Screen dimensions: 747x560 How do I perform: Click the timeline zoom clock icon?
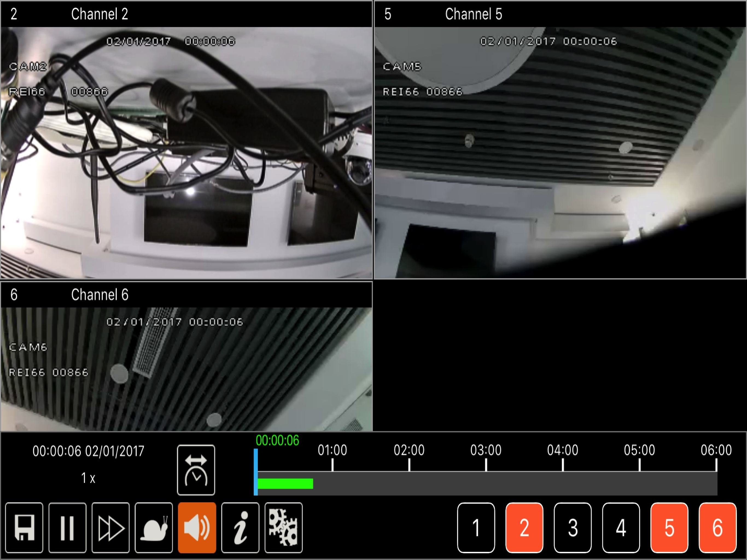[196, 470]
